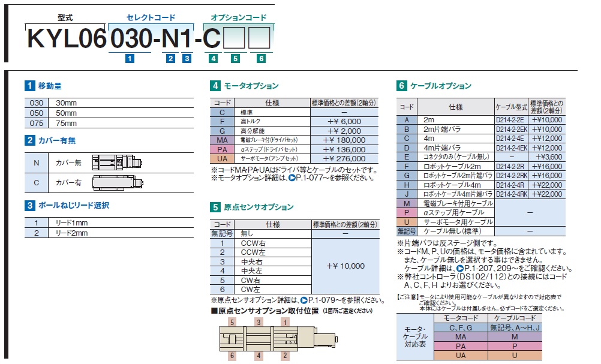This screenshot has width=601, height=364.
Task: Click the purple MA code cell in motor table
Action: (223, 140)
